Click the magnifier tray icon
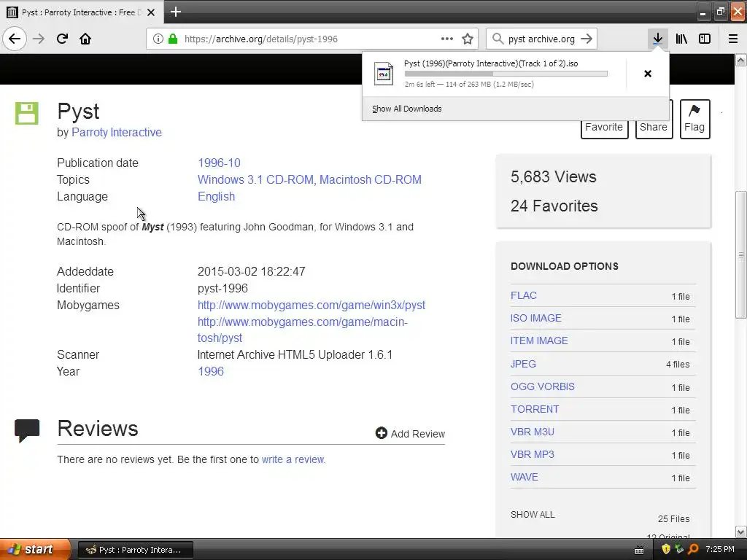Image resolution: width=747 pixels, height=560 pixels. point(693,549)
